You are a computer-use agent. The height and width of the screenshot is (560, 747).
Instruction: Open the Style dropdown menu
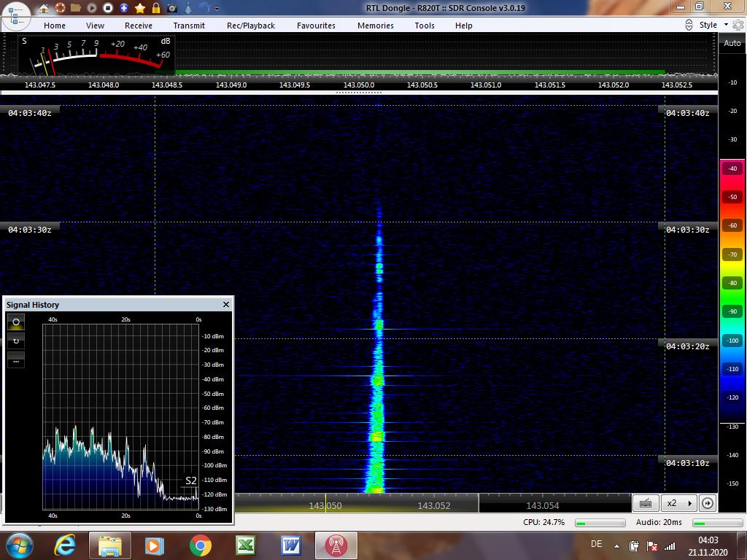(713, 25)
